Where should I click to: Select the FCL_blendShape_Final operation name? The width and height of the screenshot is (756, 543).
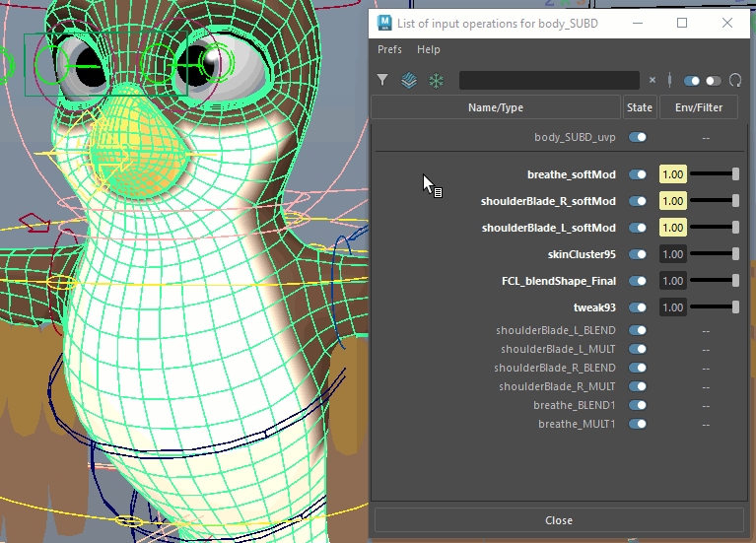[559, 281]
